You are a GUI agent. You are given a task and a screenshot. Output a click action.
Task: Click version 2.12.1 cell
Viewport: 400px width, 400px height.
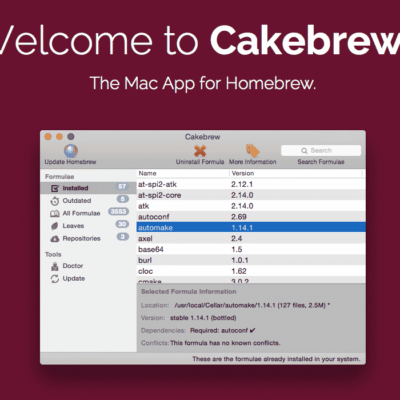coord(242,184)
